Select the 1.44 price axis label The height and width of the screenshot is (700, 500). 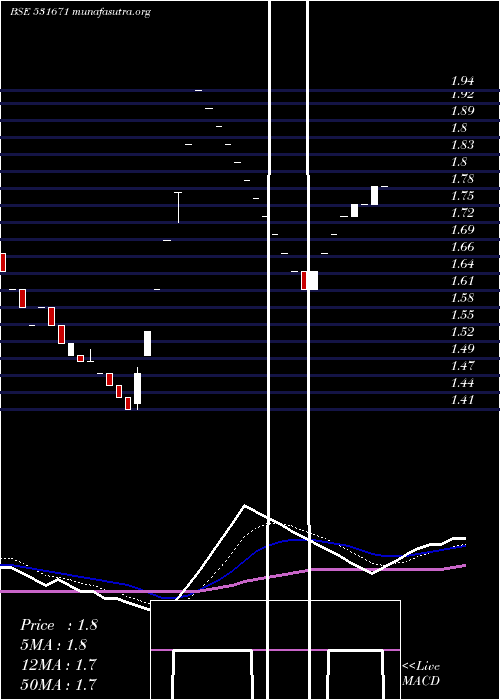click(462, 383)
